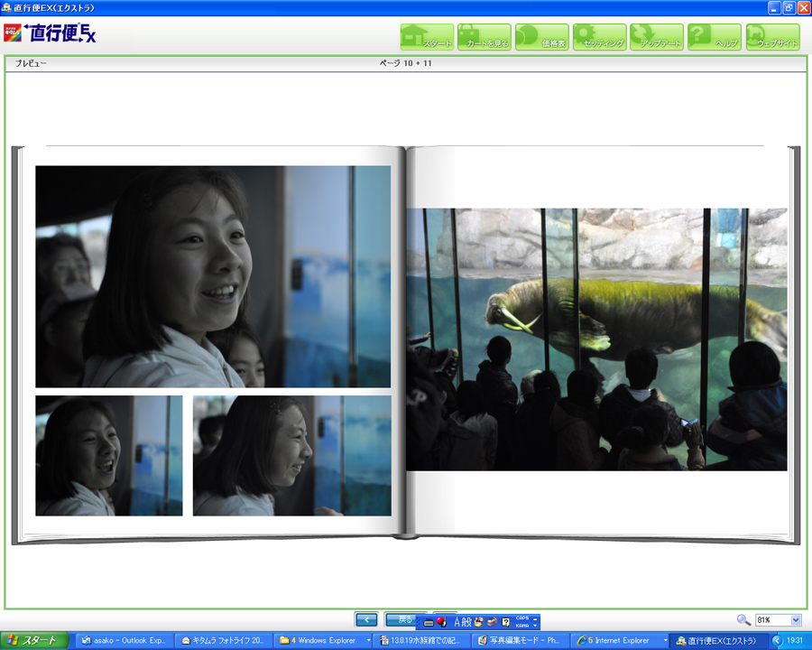This screenshot has height=650, width=812.
Task: Switch to 写真編集モード taskbar window
Action: 521,640
